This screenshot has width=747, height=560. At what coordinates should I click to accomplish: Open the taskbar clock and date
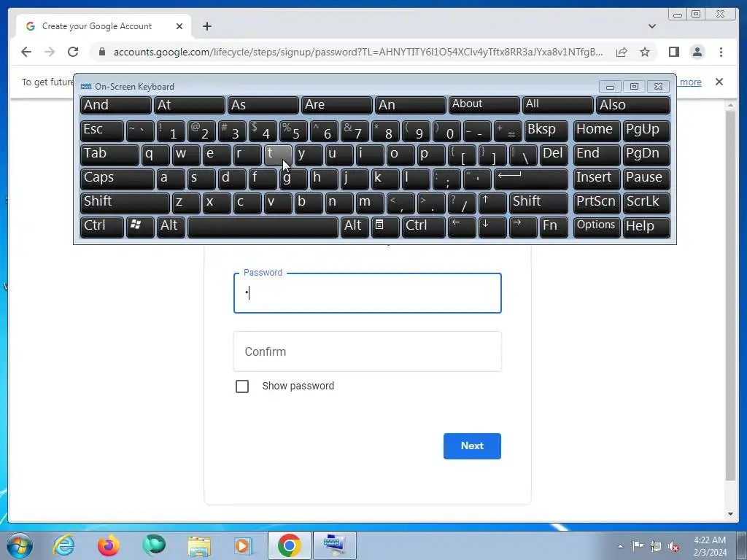click(710, 546)
